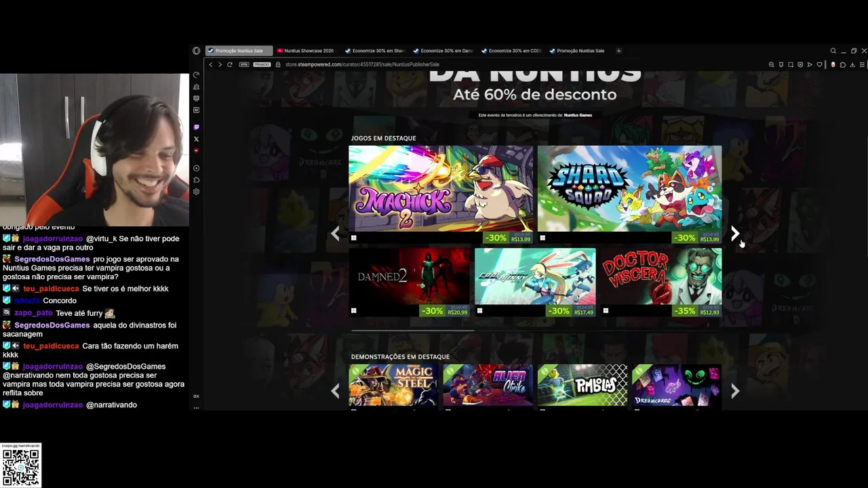Screen dimensions: 868x488
Task: Click the Windows platform icon under Damned 2
Action: [x=353, y=311]
